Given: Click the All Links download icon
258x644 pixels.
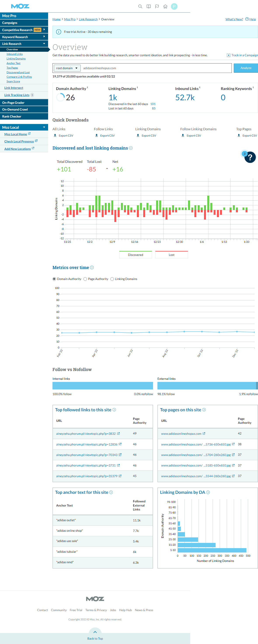Looking at the screenshot, I should point(55,135).
